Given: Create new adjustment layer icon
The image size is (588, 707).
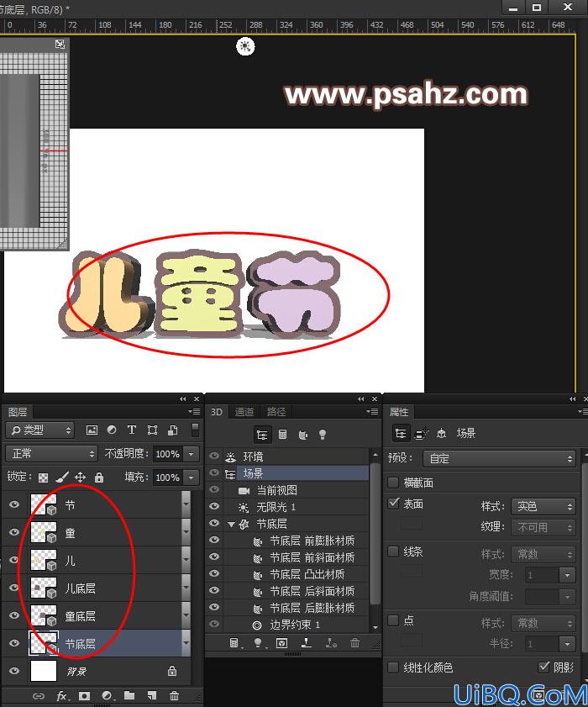Looking at the screenshot, I should pyautogui.click(x=107, y=696).
